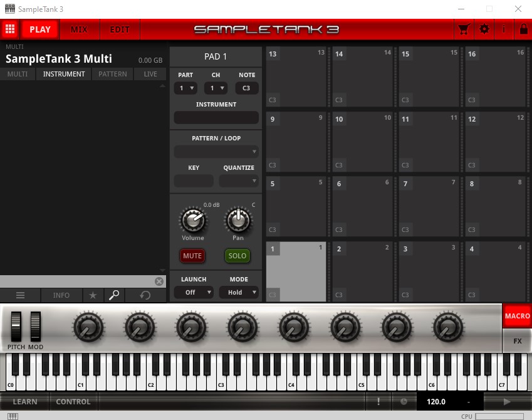Click the browser scroll up arrow
This screenshot has width=532, height=420.
(x=162, y=87)
